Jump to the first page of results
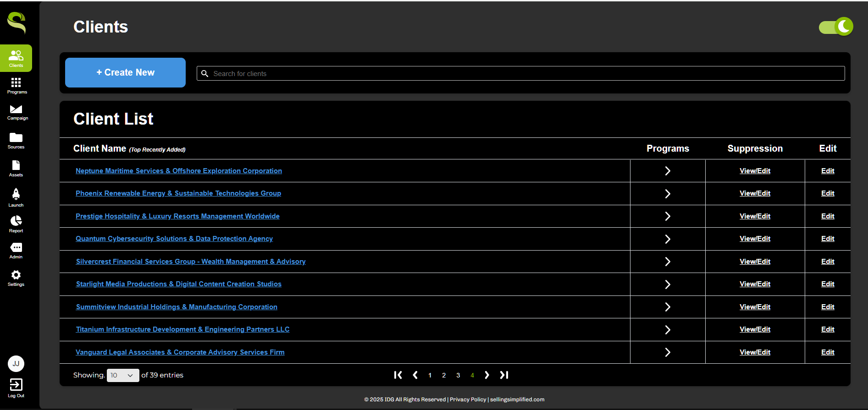The image size is (868, 410). coord(398,375)
